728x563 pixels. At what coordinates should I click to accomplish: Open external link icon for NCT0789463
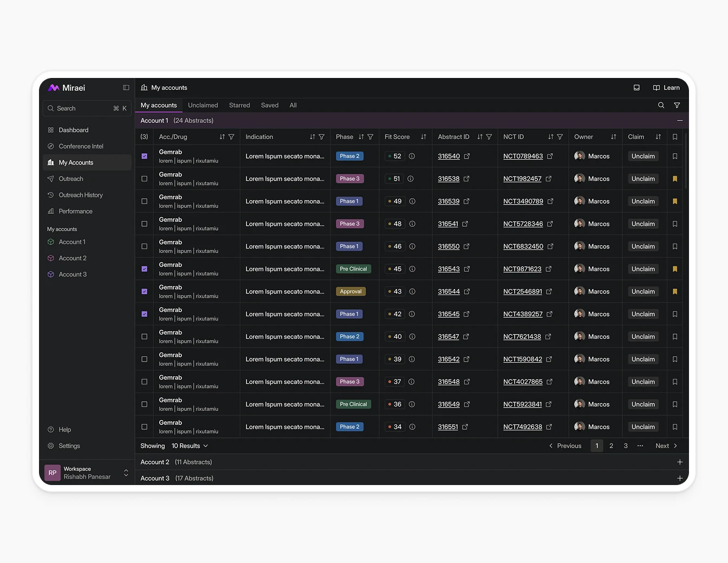550,156
